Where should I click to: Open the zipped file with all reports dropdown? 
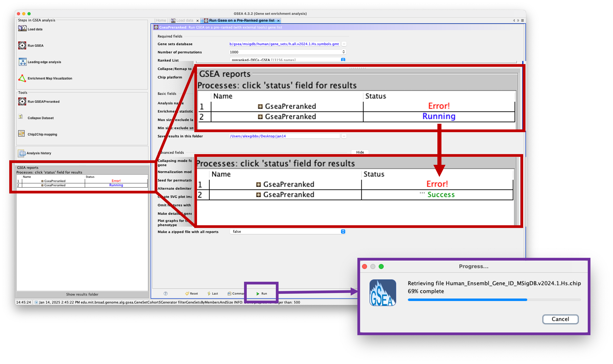[x=343, y=231]
